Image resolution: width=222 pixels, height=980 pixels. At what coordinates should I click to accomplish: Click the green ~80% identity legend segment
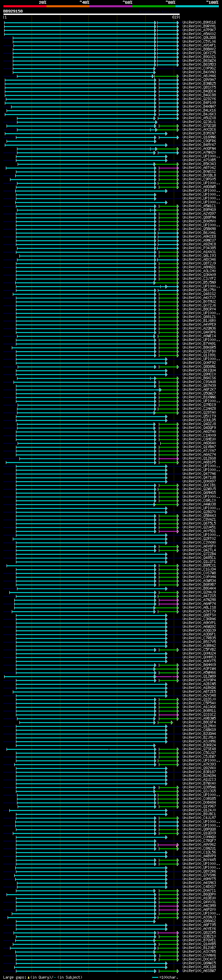(154, 6)
